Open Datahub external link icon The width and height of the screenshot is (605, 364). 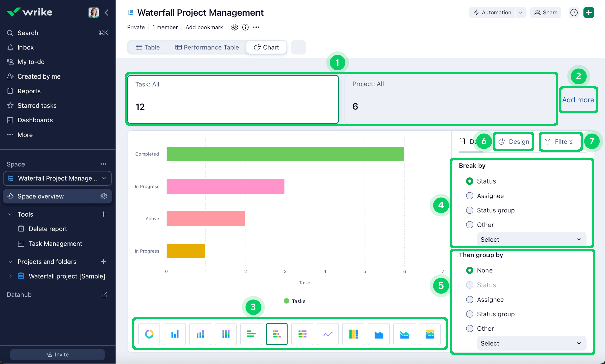(x=105, y=294)
